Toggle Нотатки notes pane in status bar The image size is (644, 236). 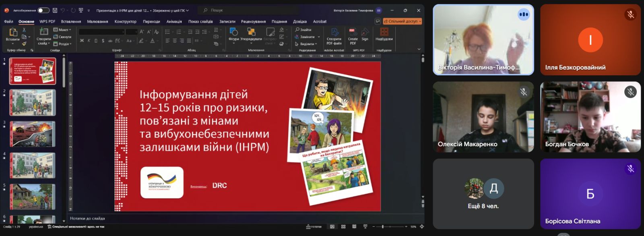coord(314,227)
